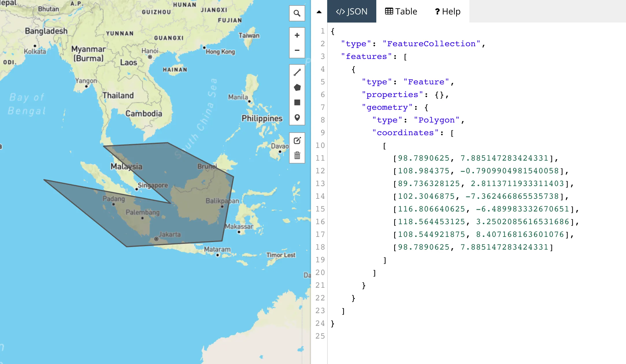
Task: Zoom out with the minus button
Action: tap(297, 50)
